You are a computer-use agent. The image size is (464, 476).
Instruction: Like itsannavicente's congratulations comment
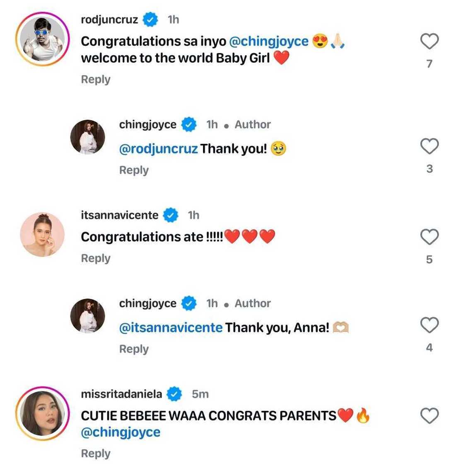tap(429, 237)
